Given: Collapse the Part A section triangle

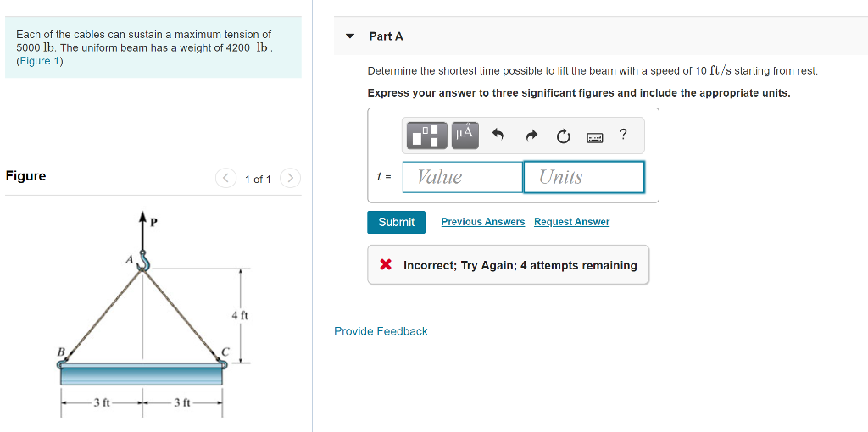Looking at the screenshot, I should pos(349,36).
